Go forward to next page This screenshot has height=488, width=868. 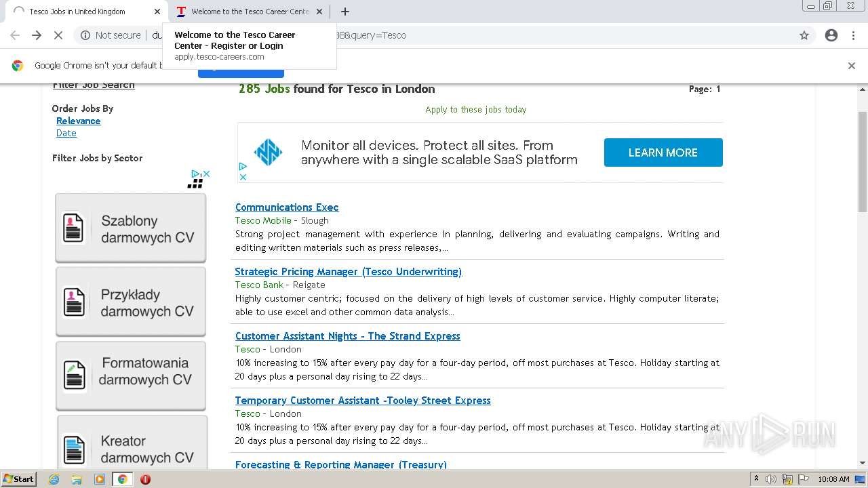pos(37,35)
